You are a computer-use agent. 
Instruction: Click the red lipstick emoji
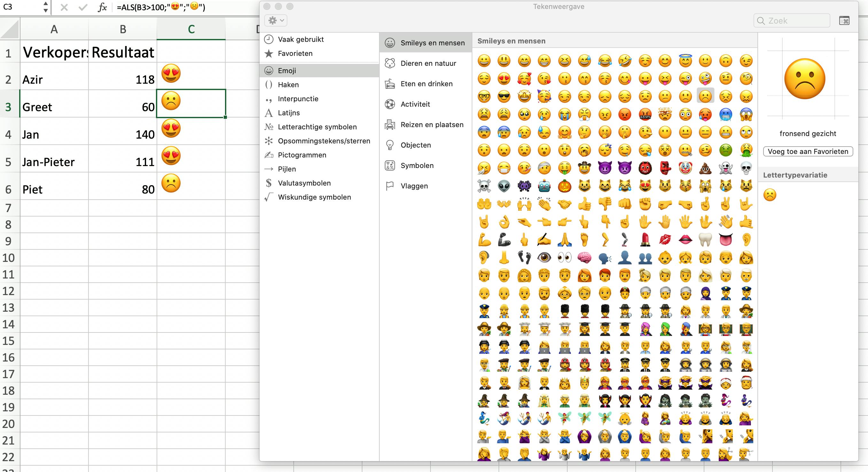click(645, 240)
